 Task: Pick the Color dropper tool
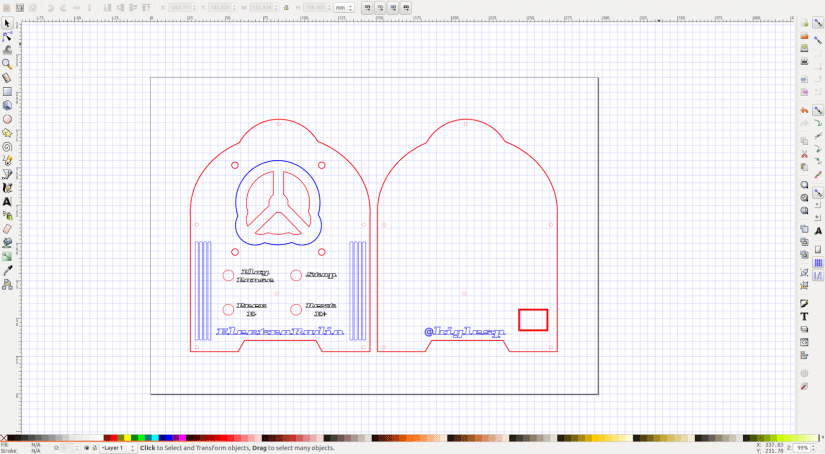pos(7,269)
